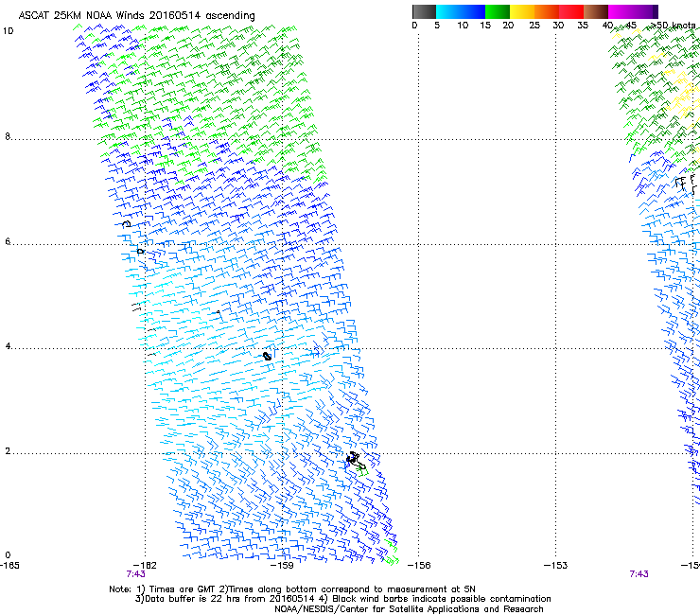Click the longitude axis label '-153'
Screen dimensions: 700x615
tap(556, 566)
